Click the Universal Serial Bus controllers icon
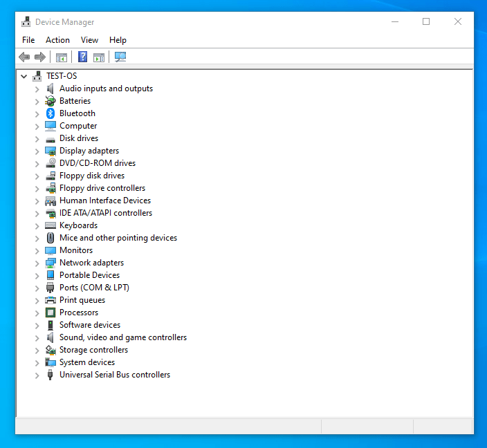487x448 pixels. click(50, 375)
